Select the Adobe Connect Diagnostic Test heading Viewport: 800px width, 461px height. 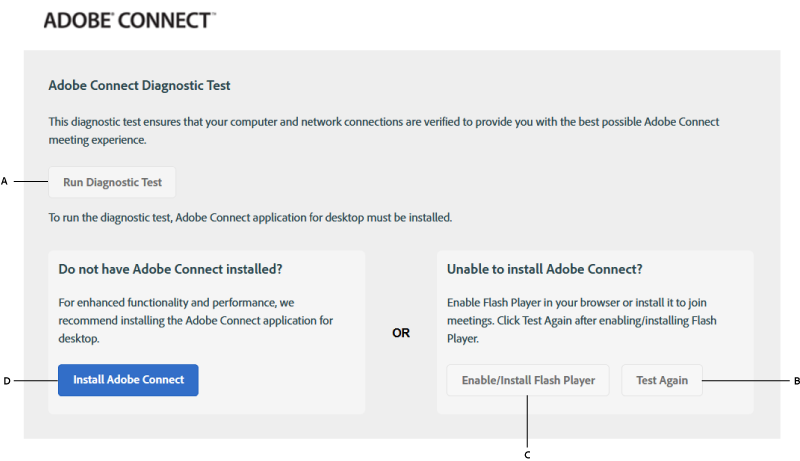[139, 86]
